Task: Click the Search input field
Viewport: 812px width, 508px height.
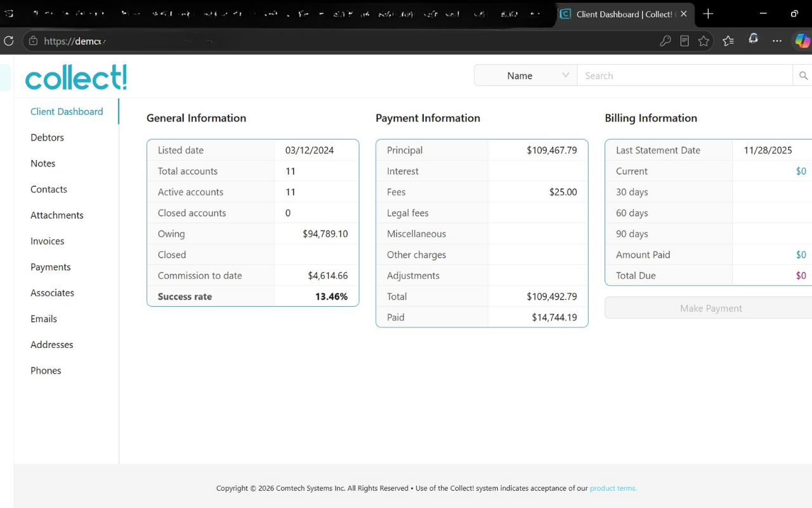Action: pyautogui.click(x=684, y=76)
